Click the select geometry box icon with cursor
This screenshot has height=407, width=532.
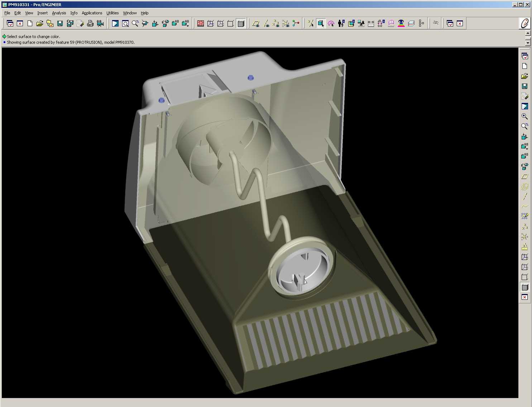(321, 24)
